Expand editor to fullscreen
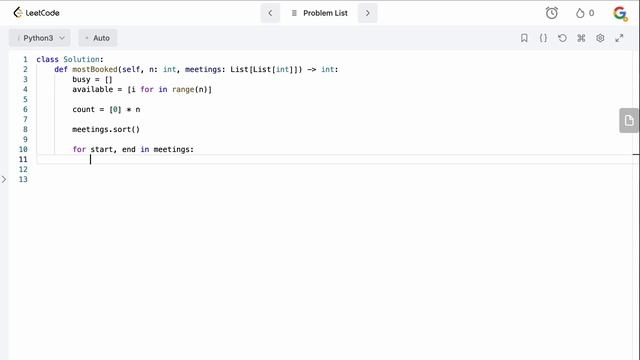Screen dimensions: 640x360 point(619,38)
